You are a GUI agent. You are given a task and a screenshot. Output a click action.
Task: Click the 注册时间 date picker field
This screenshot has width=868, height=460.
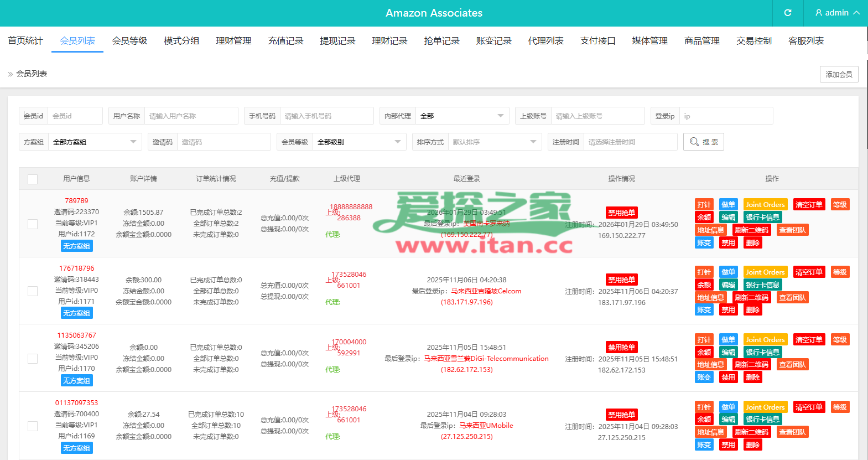pyautogui.click(x=630, y=142)
